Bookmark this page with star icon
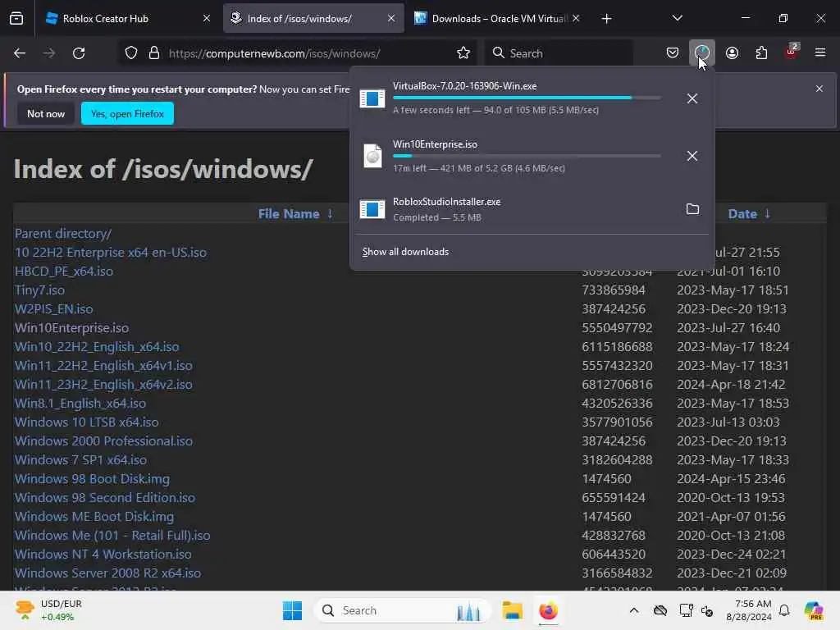The image size is (840, 630). click(x=463, y=53)
